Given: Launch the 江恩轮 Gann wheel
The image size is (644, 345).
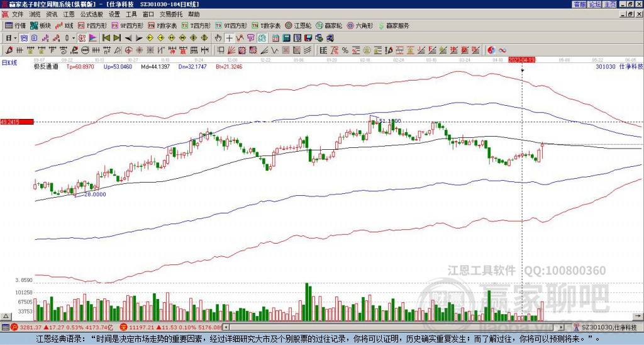Looking at the screenshot, I should 298,25.
